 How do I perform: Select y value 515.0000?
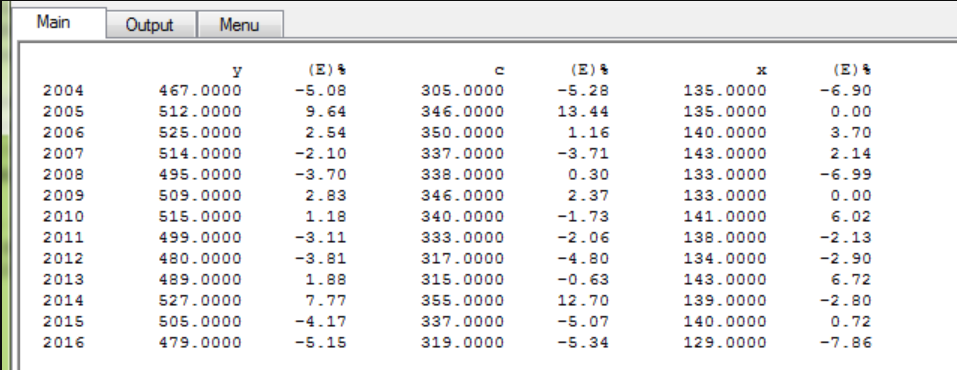coord(200,217)
